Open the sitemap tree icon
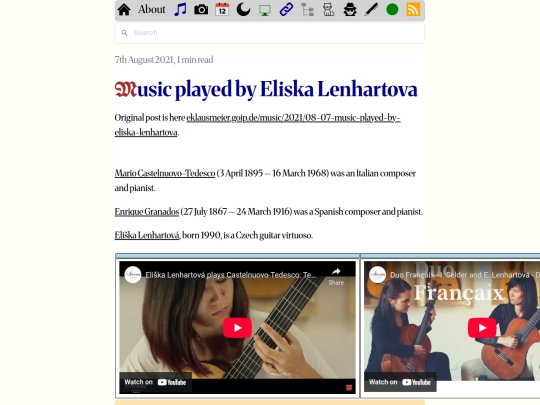The width and height of the screenshot is (540, 405). (x=307, y=10)
